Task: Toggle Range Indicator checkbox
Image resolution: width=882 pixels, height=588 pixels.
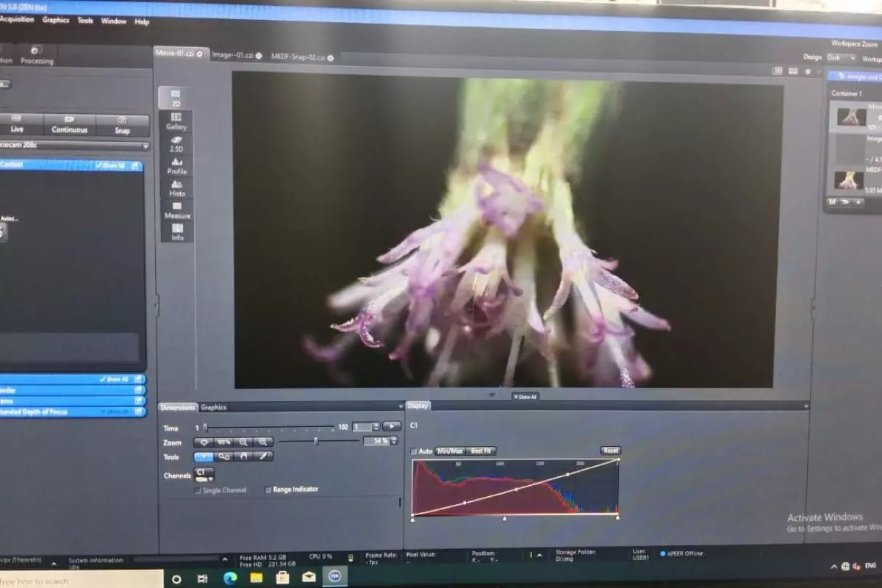Action: click(x=268, y=490)
